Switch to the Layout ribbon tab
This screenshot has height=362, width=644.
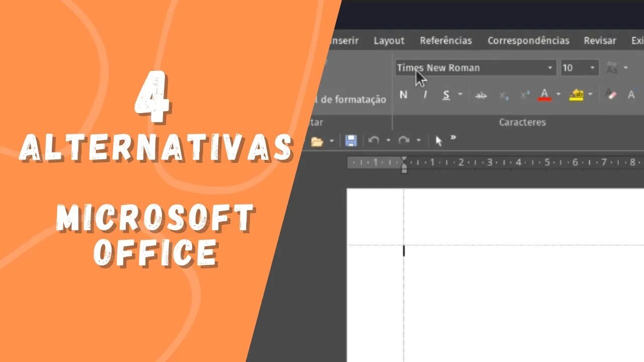389,41
